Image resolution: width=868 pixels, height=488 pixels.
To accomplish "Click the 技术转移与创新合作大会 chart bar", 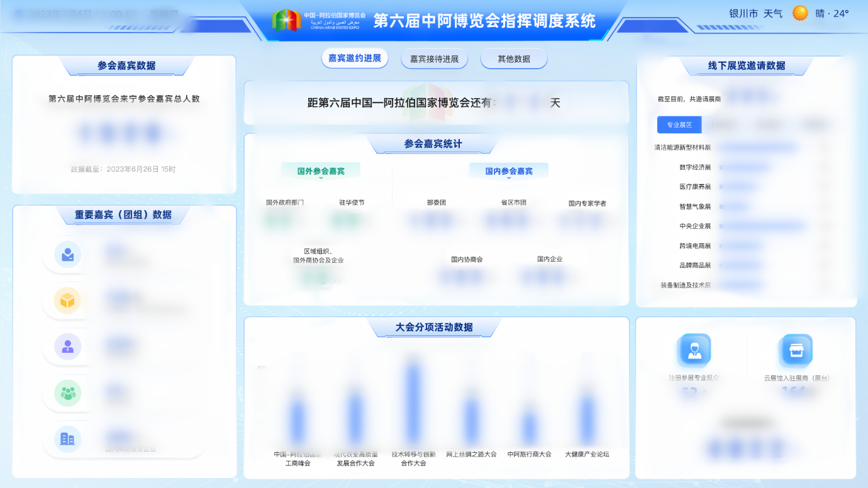I will (413, 402).
